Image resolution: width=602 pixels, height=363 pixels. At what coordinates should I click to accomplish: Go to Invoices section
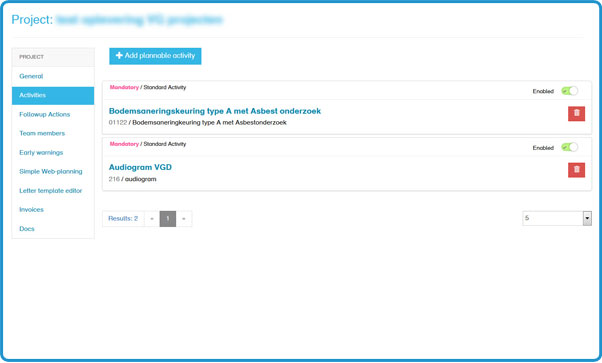click(53, 209)
